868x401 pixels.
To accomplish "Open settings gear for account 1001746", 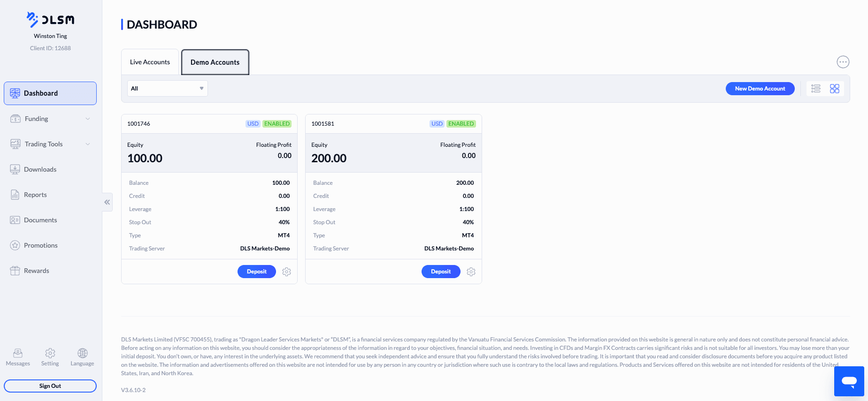I will click(x=287, y=272).
